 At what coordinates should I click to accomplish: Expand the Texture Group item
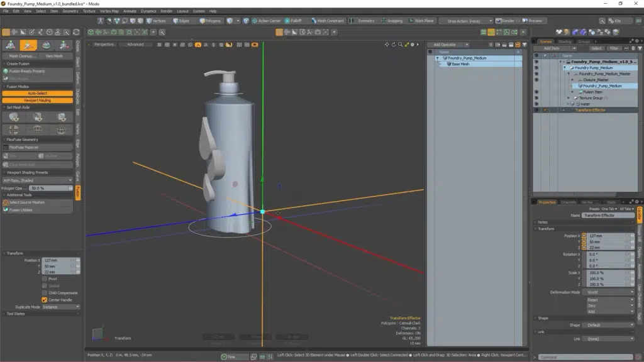click(x=568, y=98)
